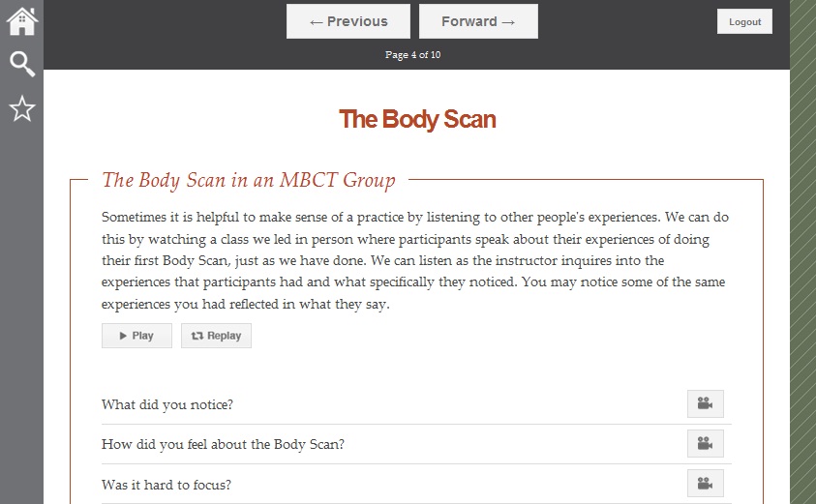
Task: Bookmark this page with the star icon
Action: click(21, 108)
